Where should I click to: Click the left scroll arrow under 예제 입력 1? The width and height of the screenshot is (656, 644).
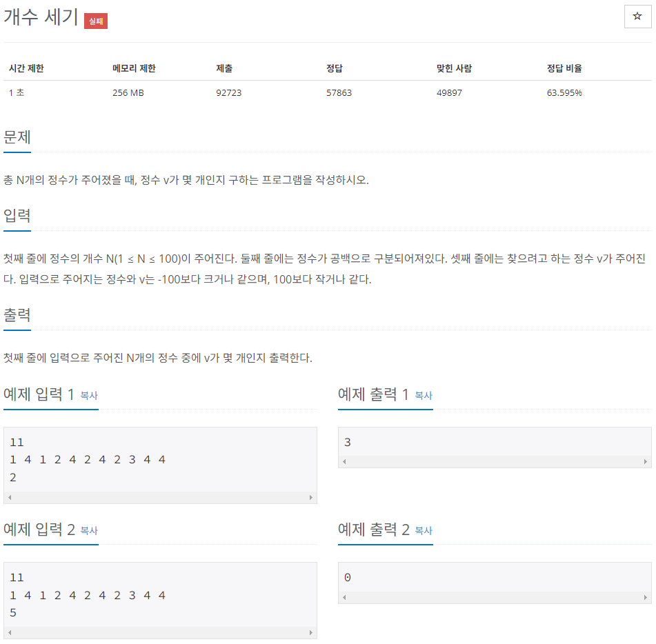[9, 496]
